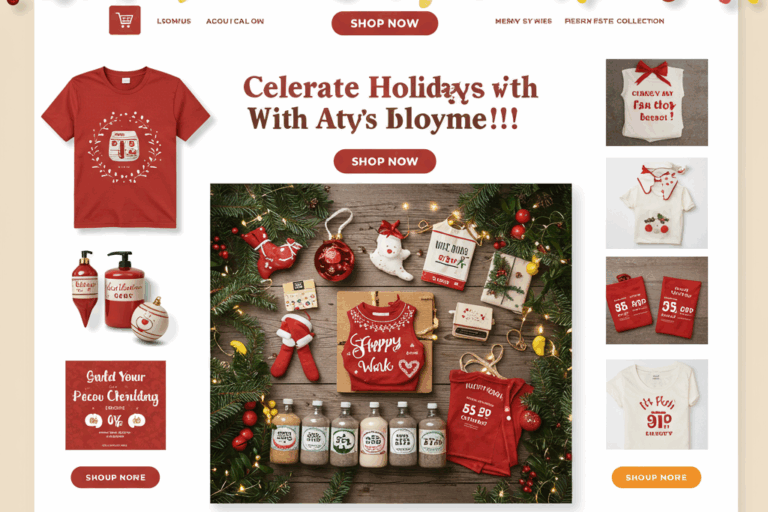Click the red SHOUP NORE button

[115, 477]
